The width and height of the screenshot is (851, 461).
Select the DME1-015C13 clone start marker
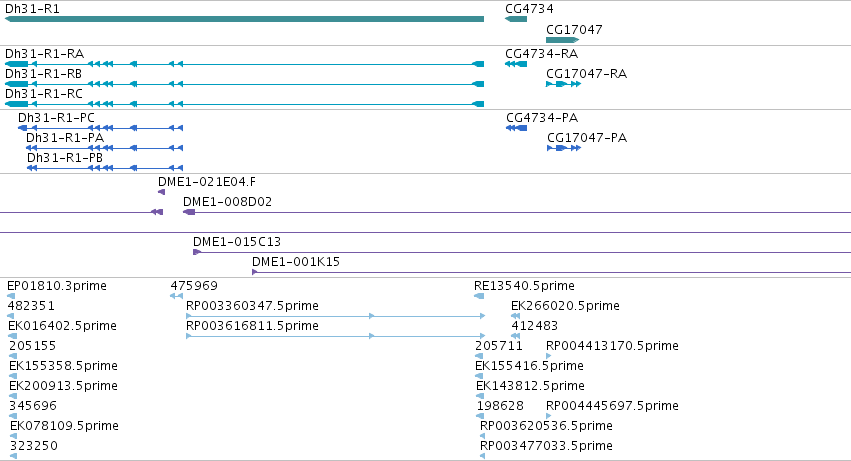pos(197,252)
